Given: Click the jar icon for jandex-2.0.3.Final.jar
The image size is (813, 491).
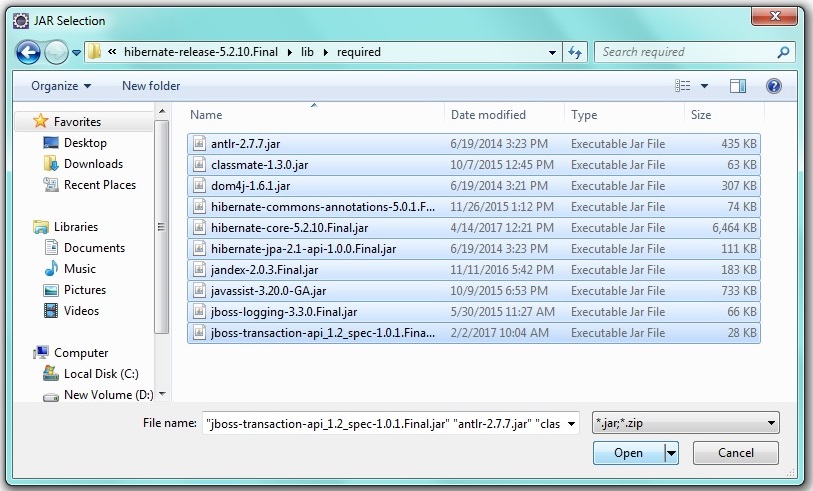Looking at the screenshot, I should pyautogui.click(x=199, y=270).
